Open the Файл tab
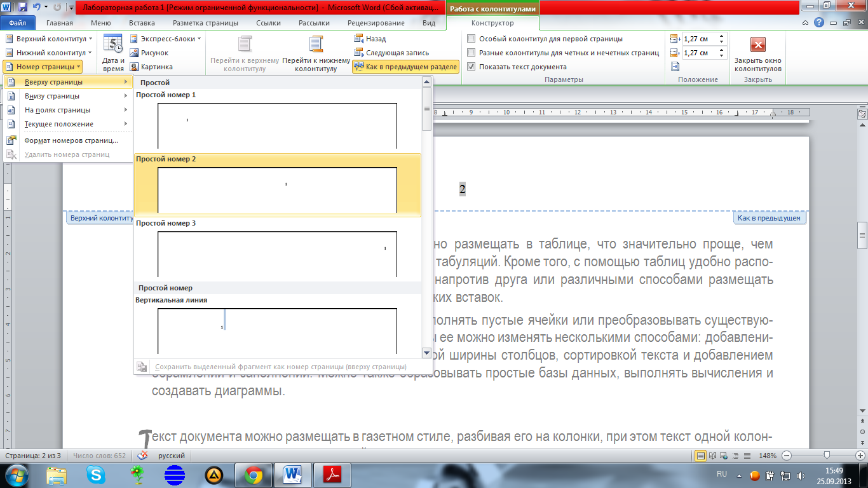The image size is (868, 488). [x=18, y=23]
